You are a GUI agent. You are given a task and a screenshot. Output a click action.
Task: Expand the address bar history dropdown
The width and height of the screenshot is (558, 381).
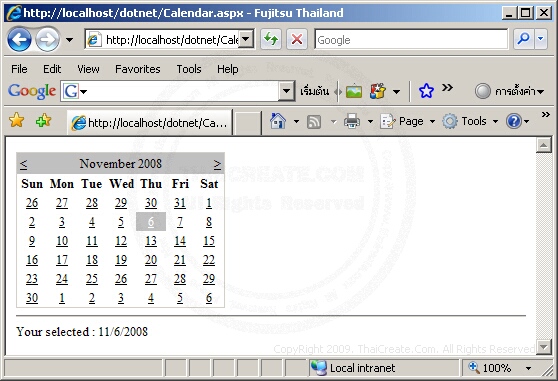coord(246,39)
